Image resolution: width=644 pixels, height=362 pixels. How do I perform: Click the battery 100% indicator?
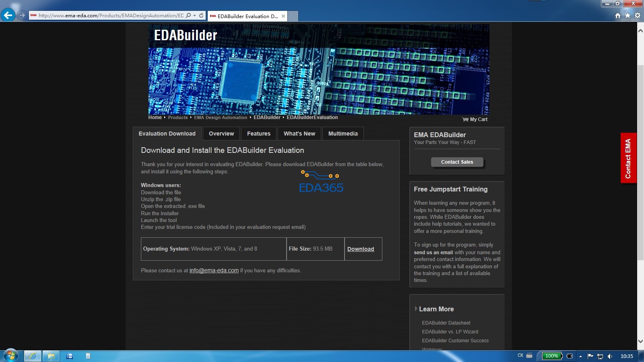pyautogui.click(x=552, y=356)
